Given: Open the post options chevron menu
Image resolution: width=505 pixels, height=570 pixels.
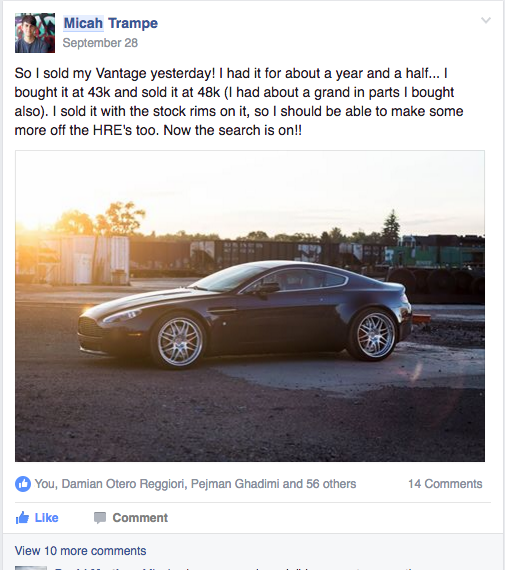Looking at the screenshot, I should (x=486, y=20).
